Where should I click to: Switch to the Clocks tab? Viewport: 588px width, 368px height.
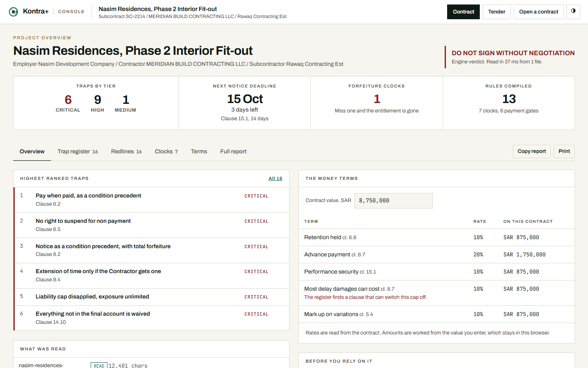pyautogui.click(x=166, y=152)
